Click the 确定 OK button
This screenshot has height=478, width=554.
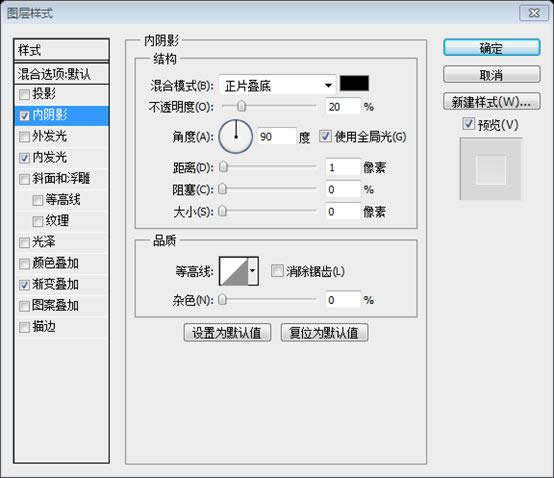[x=491, y=48]
